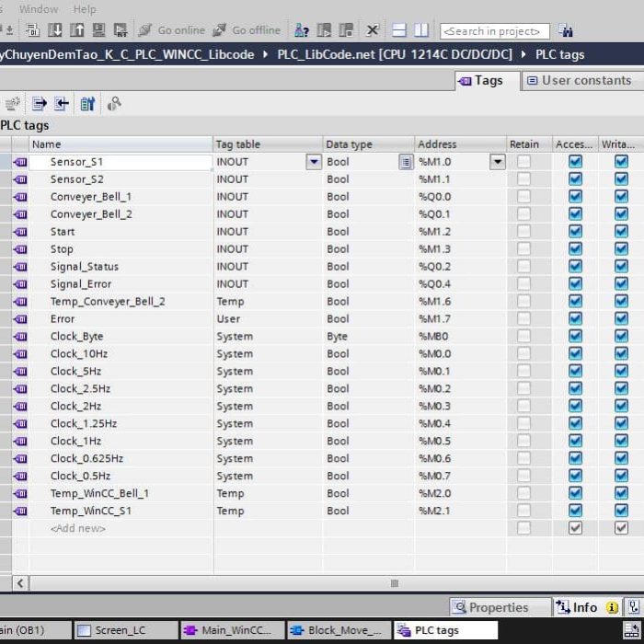
Task: Select the Conveyer_Bell_2 tag name
Action: click(x=91, y=214)
